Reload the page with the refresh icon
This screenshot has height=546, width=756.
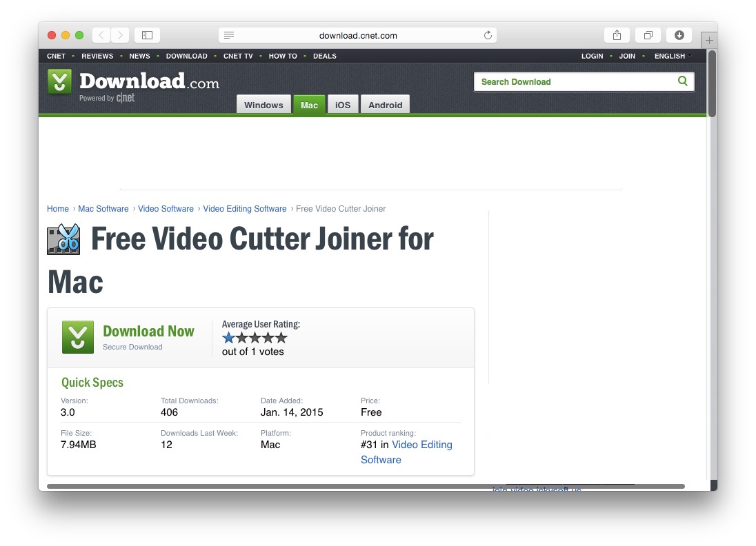(x=488, y=35)
